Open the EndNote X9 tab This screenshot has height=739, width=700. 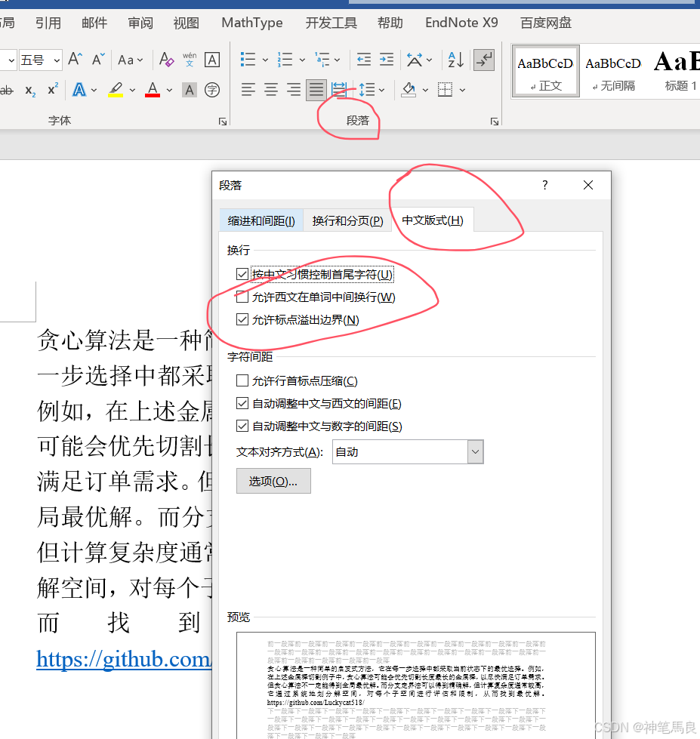point(461,23)
